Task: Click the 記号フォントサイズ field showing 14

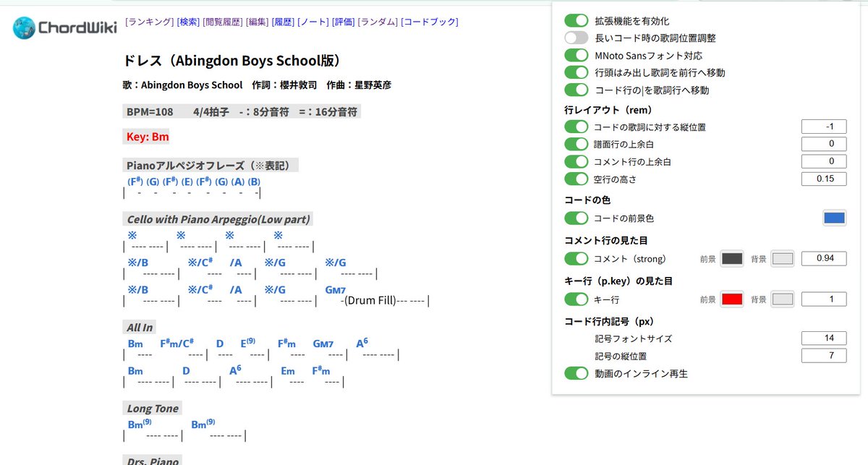Action: click(824, 338)
